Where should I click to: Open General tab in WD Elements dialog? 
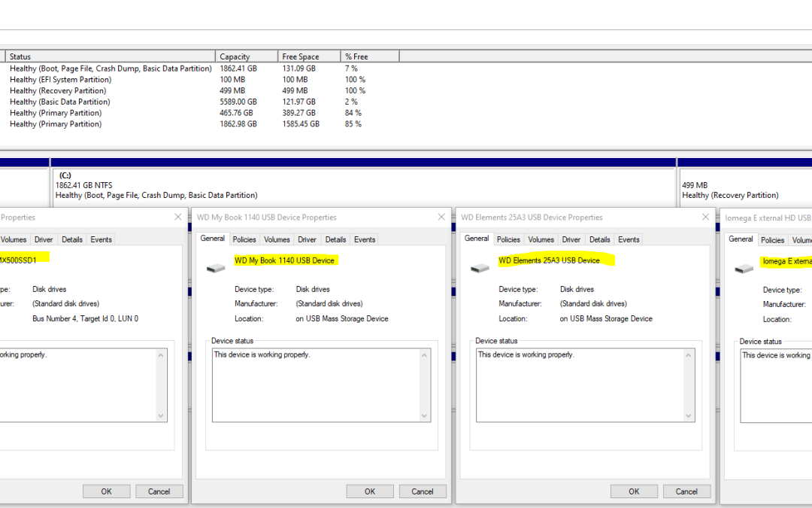pos(477,239)
